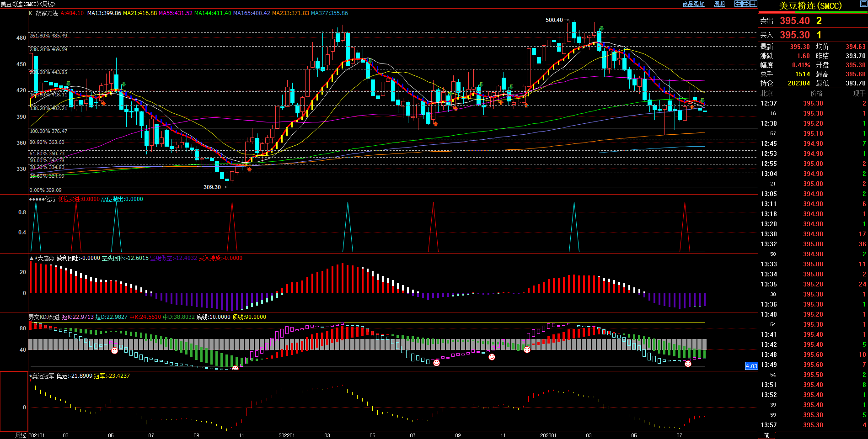
Task: Click the green down arrow near 500.40 peak
Action: 602,28
